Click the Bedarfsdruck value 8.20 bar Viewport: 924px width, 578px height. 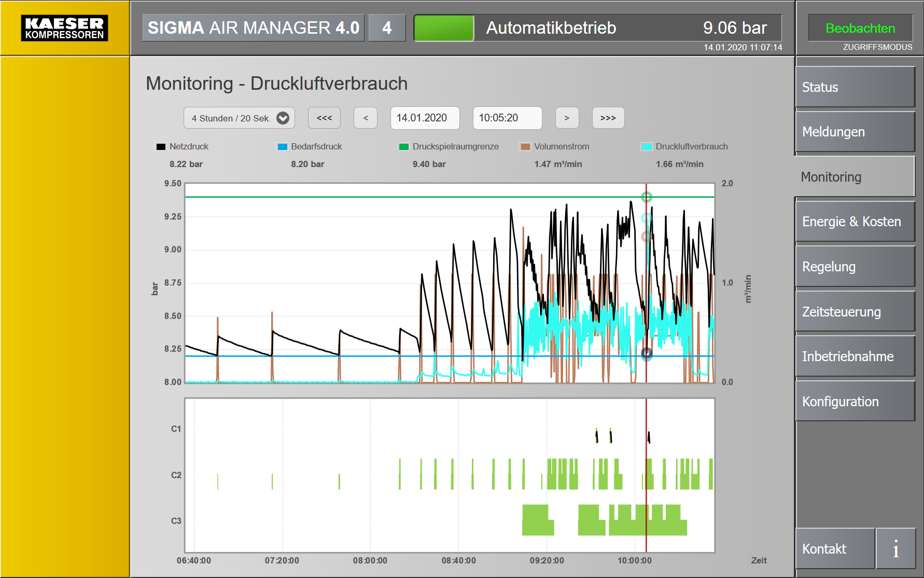click(x=307, y=164)
